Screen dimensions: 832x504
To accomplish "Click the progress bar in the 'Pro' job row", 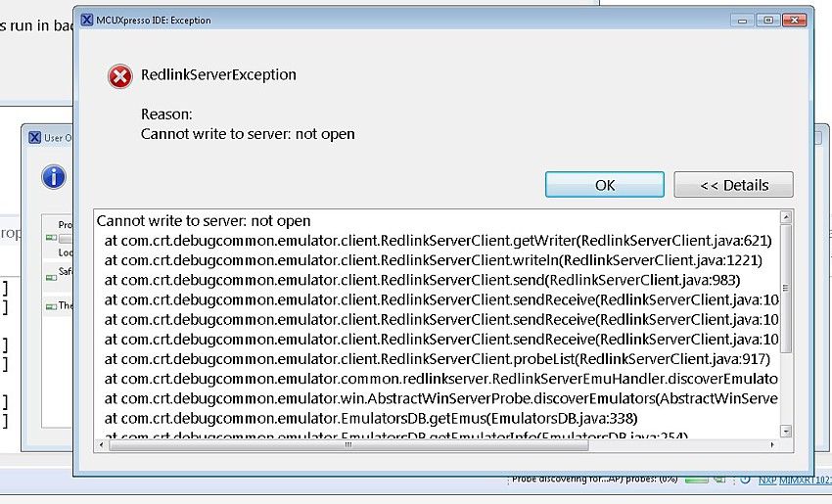I will (x=66, y=239).
